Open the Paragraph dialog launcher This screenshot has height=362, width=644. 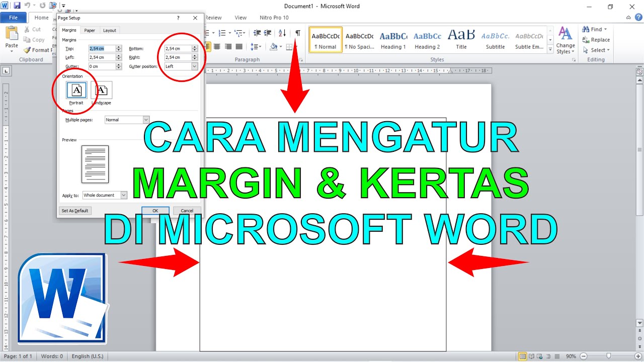click(x=301, y=60)
